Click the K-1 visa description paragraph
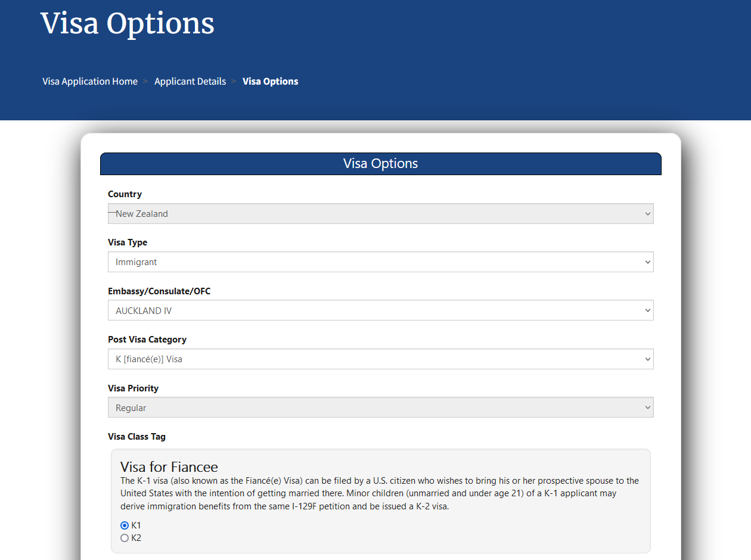The image size is (751, 560). tap(379, 493)
